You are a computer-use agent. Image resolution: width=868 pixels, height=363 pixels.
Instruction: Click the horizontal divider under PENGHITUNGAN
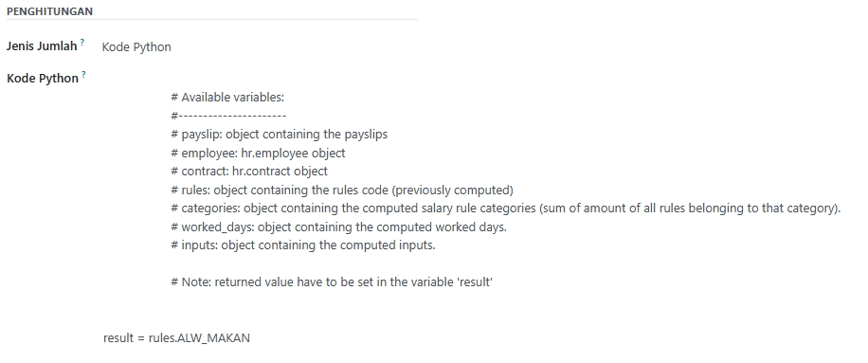(x=212, y=19)
